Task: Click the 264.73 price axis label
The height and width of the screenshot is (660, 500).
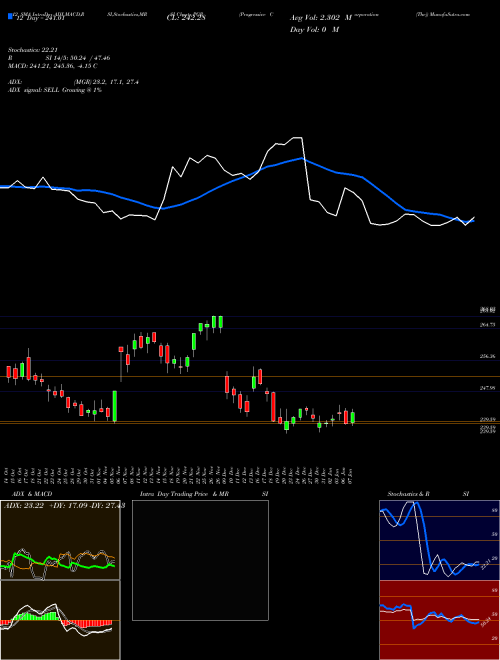Action: [x=487, y=325]
